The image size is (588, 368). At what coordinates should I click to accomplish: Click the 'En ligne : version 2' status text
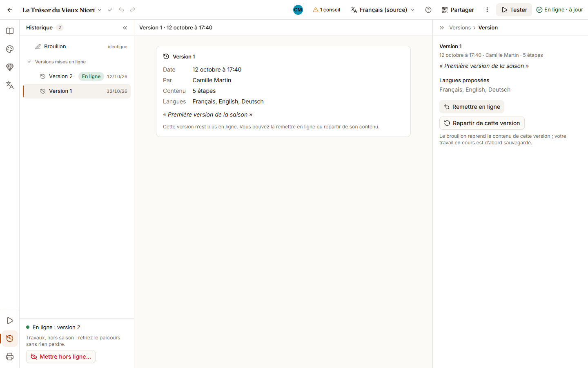pos(56,327)
